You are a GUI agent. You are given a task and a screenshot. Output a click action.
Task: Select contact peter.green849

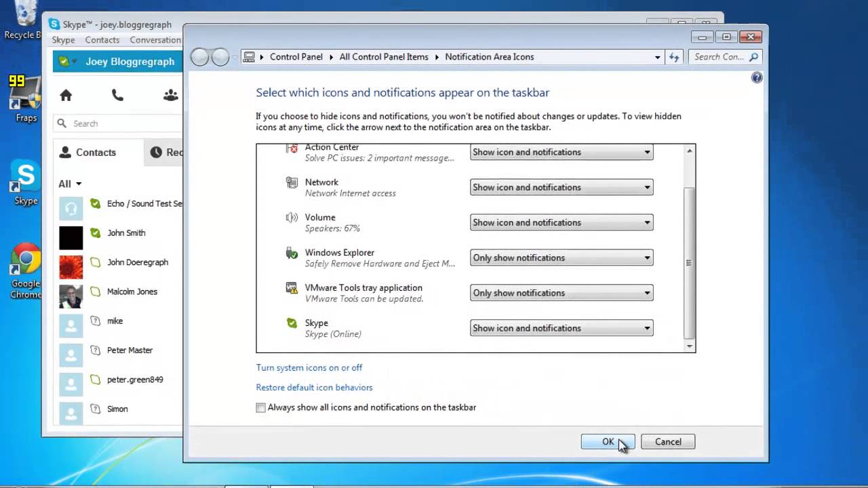pyautogui.click(x=118, y=384)
